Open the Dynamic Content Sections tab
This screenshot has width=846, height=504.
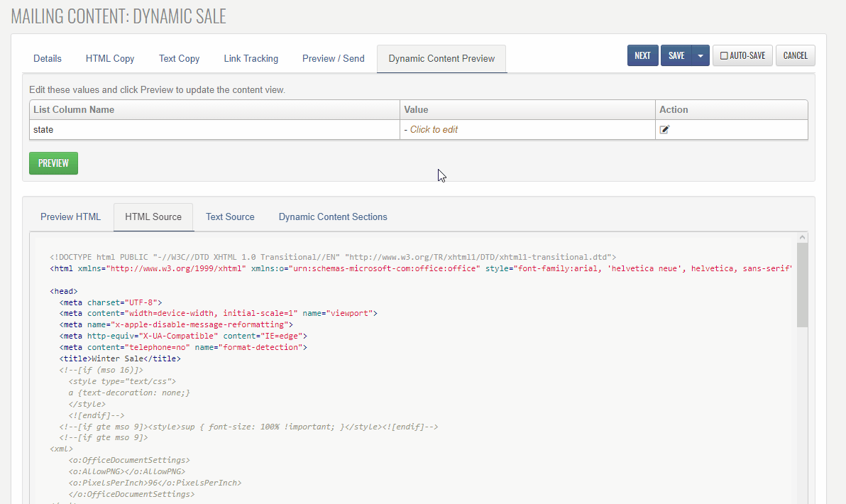click(x=333, y=217)
